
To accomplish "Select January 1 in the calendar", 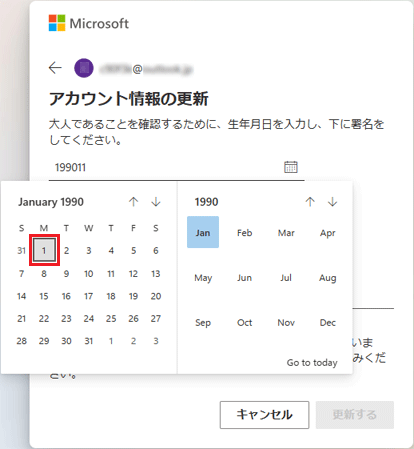I will point(44,250).
